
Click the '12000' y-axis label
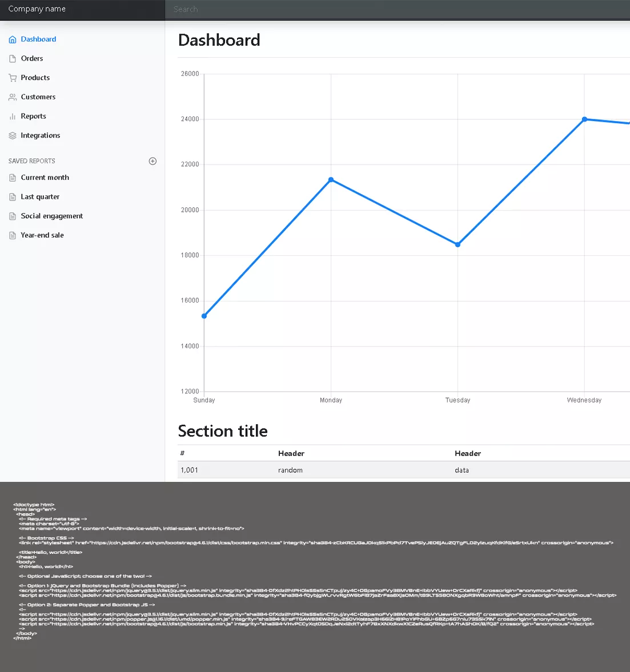[x=190, y=391]
